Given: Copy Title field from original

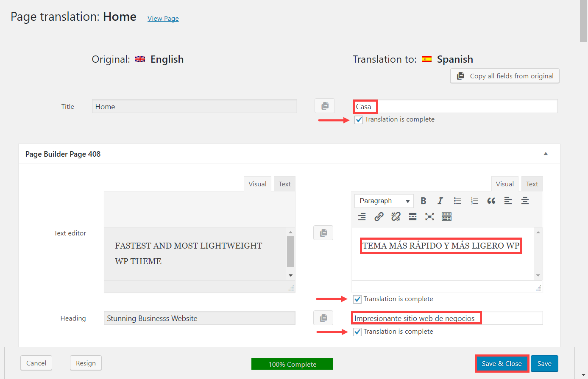Looking at the screenshot, I should click(325, 106).
